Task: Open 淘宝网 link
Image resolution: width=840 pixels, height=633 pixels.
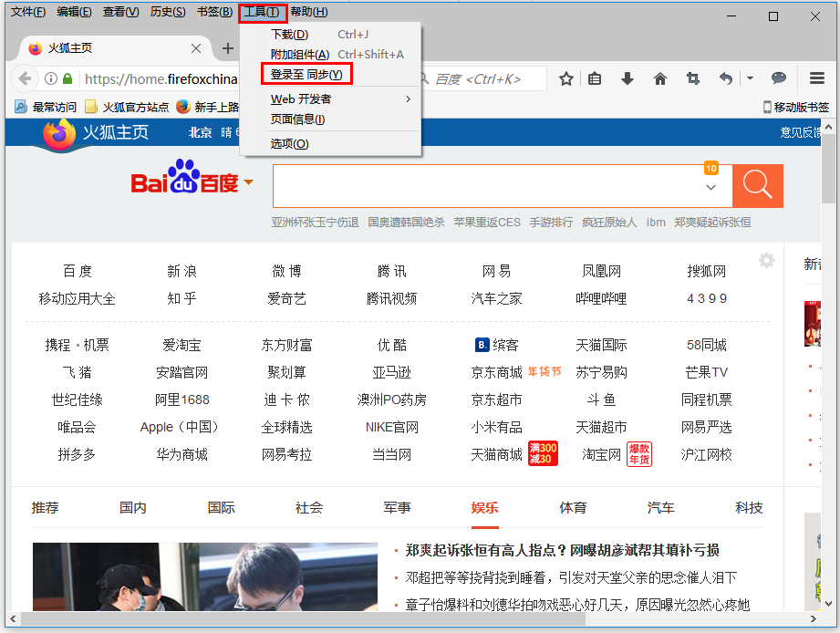Action: [601, 455]
